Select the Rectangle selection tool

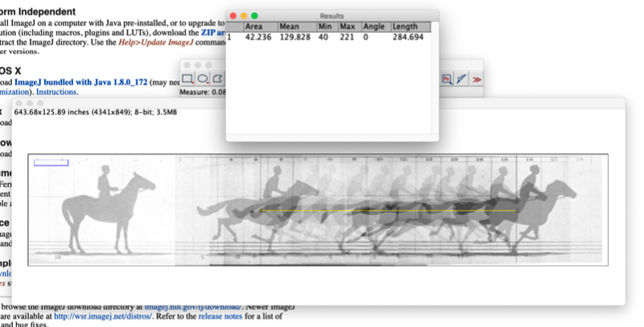click(188, 78)
